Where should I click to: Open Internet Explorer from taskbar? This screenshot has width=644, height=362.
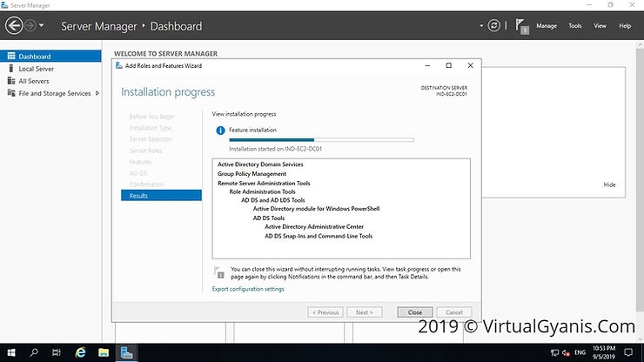[80, 352]
